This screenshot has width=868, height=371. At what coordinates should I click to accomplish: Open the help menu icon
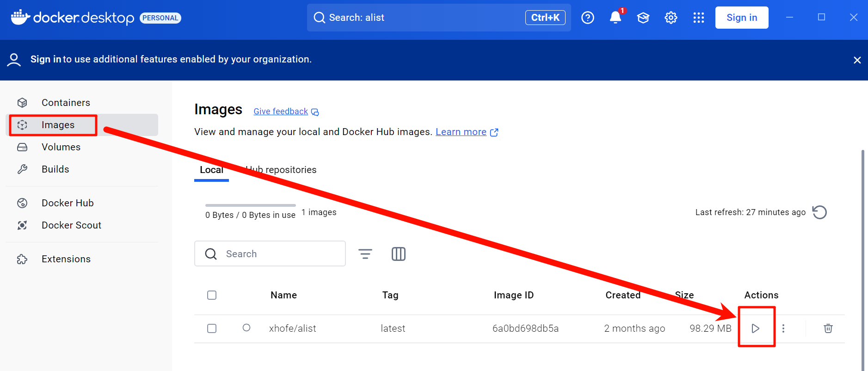tap(588, 18)
